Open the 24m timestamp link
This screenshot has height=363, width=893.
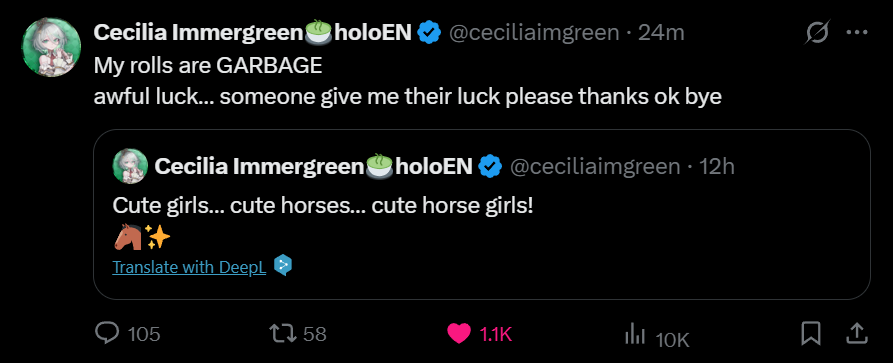pos(661,32)
